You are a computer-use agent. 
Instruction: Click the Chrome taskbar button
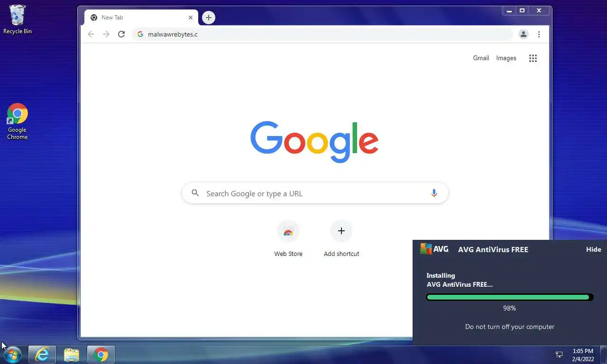click(101, 355)
